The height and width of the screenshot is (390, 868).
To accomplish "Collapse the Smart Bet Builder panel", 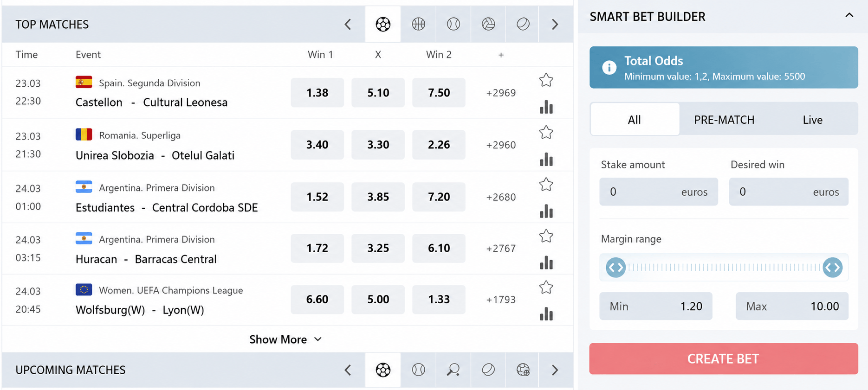I will pos(849,15).
